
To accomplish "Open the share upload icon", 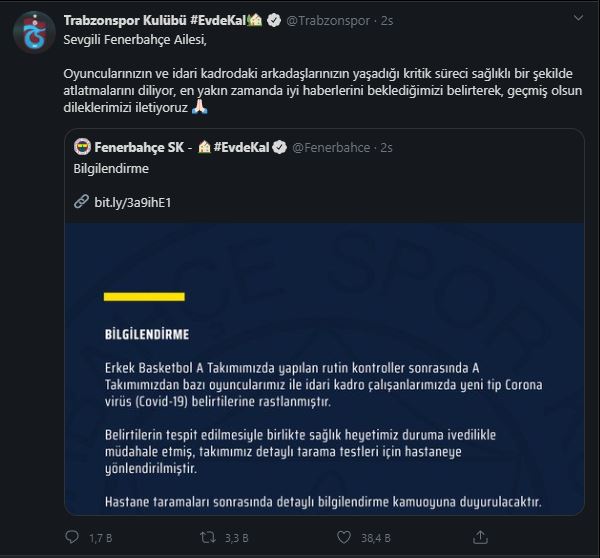I will pos(480,537).
